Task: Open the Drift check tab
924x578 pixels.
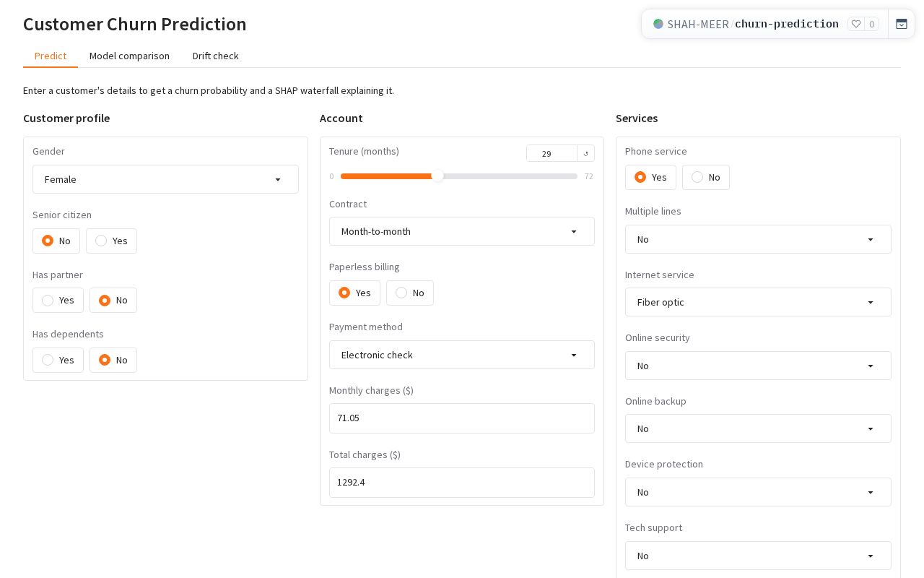Action: [x=215, y=56]
